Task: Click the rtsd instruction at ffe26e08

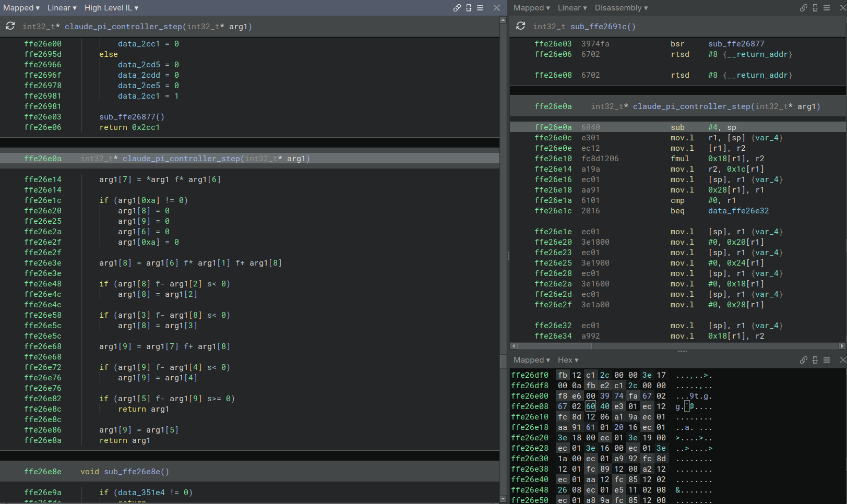Action: [680, 75]
